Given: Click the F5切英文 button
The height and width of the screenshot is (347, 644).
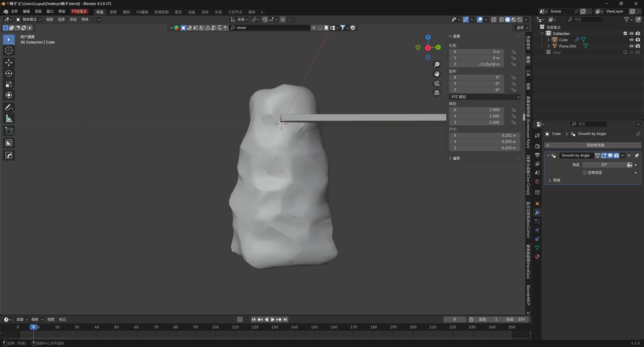Looking at the screenshot, I should point(79,11).
